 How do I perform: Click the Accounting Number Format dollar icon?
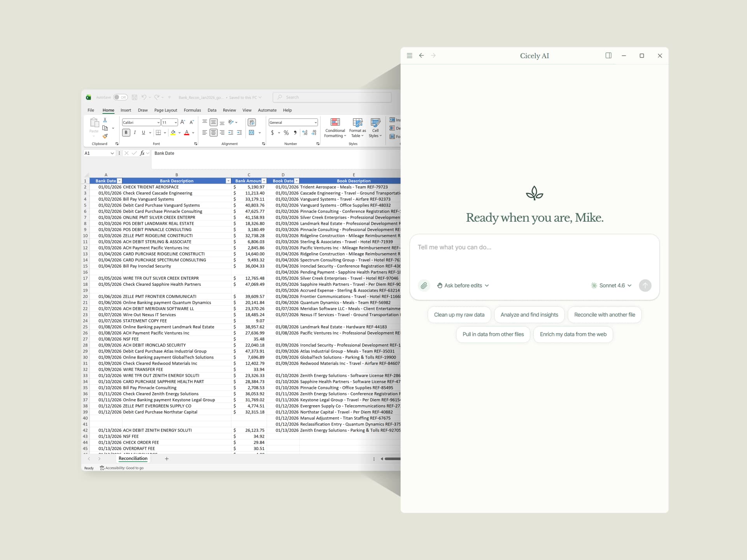tap(272, 133)
